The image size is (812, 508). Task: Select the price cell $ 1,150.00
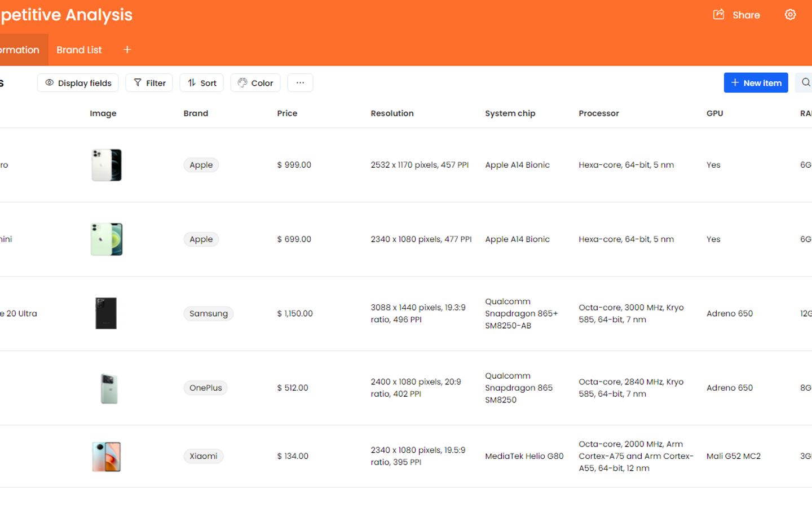tap(295, 313)
